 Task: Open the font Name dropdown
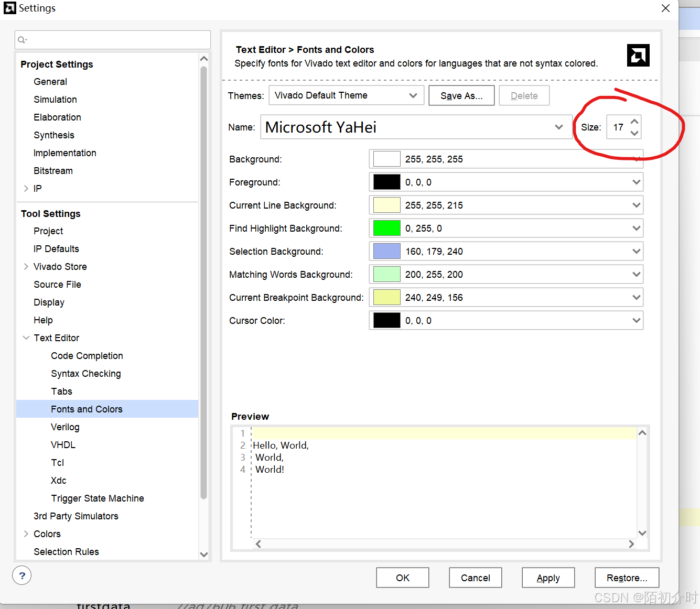[x=416, y=127]
